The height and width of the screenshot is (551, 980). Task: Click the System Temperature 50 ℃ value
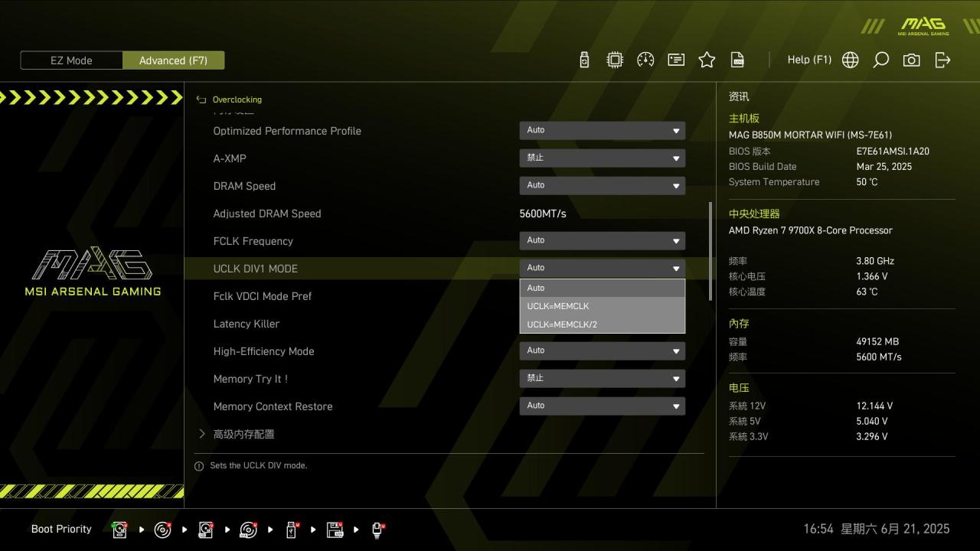coord(867,182)
